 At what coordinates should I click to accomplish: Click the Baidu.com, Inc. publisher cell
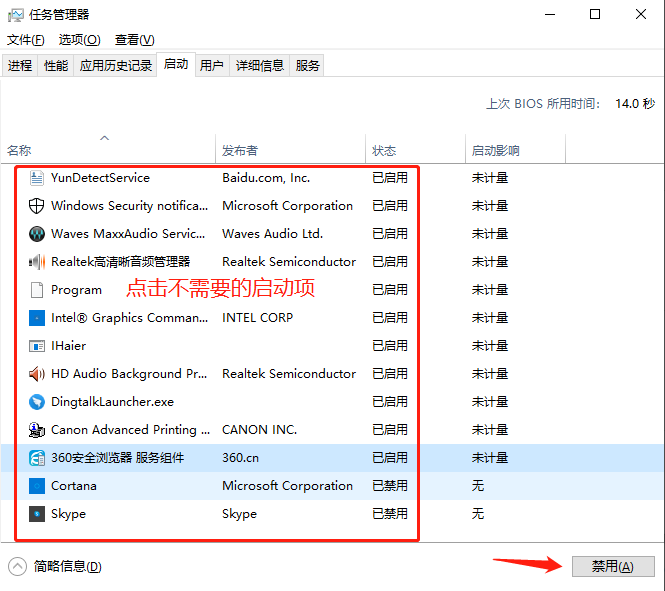(x=266, y=178)
